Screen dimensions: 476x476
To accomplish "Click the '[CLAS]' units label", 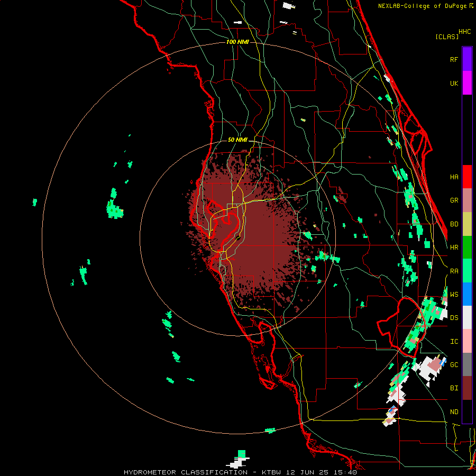I will click(x=447, y=36).
